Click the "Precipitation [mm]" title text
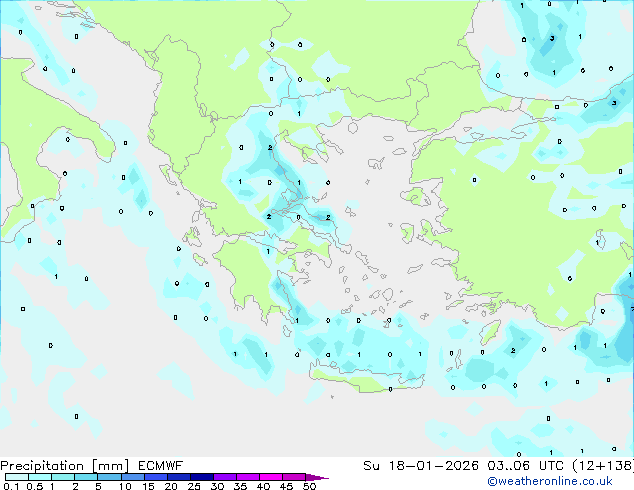This screenshot has height=490, width=634. coord(65,466)
